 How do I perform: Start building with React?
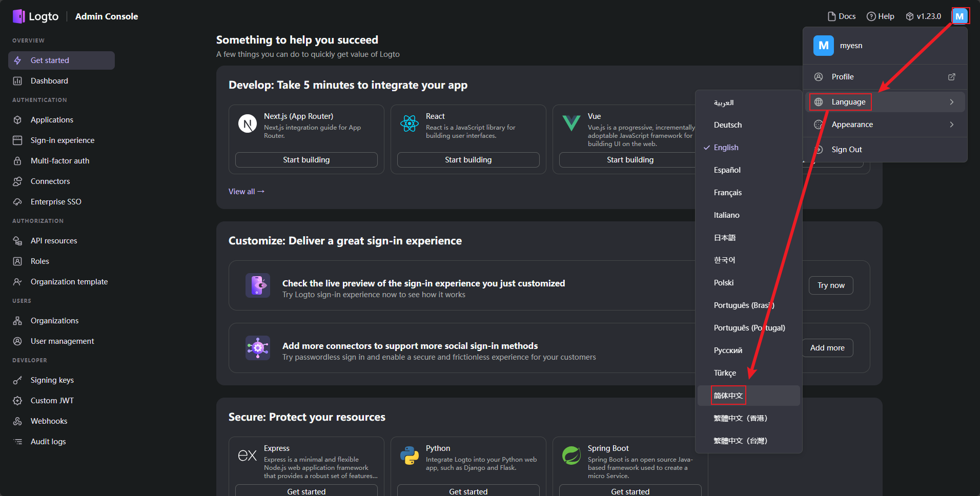[468, 160]
